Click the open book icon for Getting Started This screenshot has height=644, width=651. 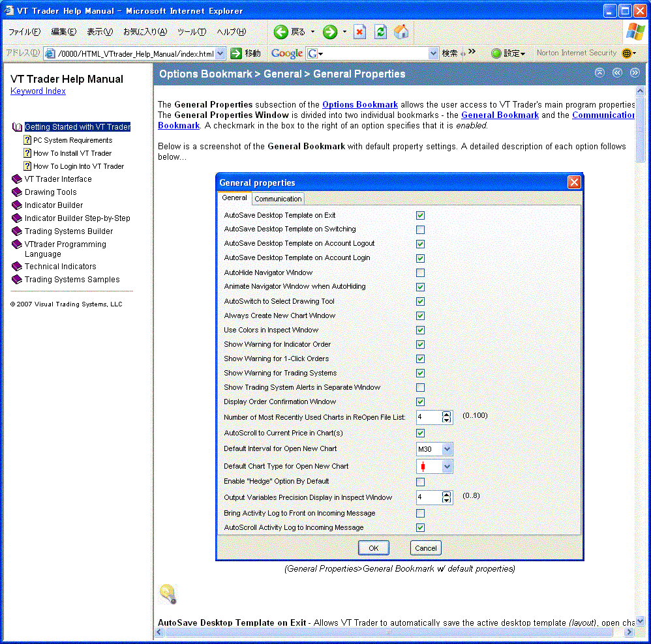point(17,127)
